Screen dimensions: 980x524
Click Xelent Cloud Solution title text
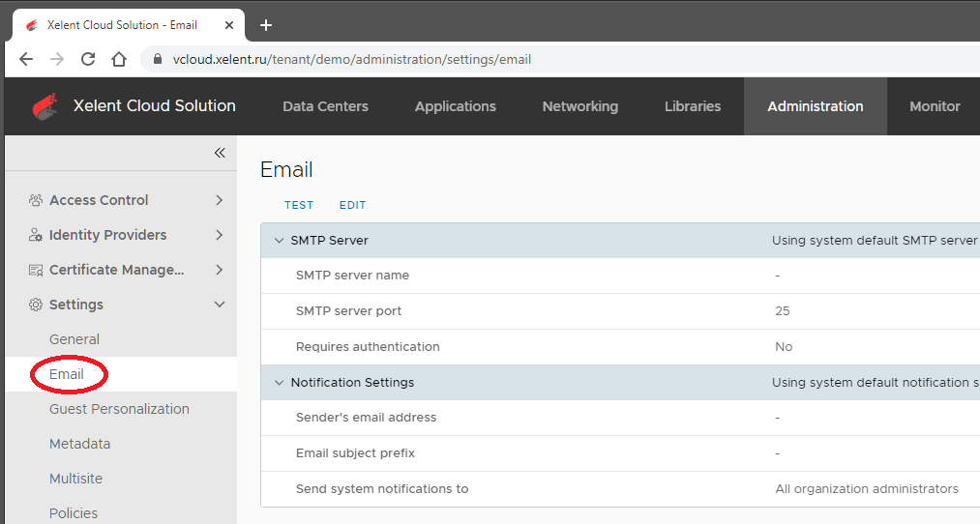coord(155,105)
